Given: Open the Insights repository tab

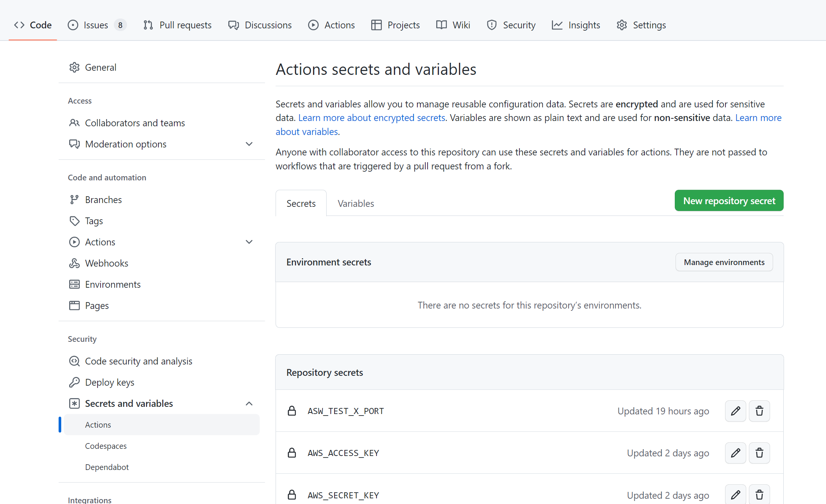Looking at the screenshot, I should click(x=576, y=25).
